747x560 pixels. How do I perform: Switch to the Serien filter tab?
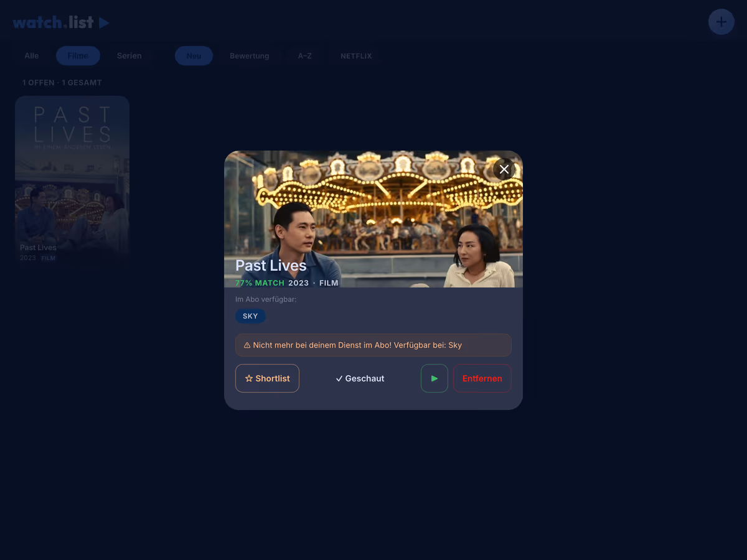click(x=129, y=56)
